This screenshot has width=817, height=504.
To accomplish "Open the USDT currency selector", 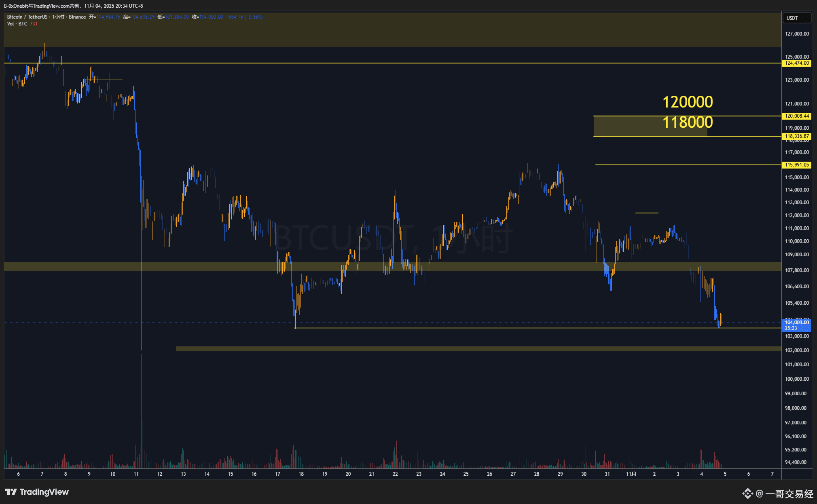I will 796,18.
